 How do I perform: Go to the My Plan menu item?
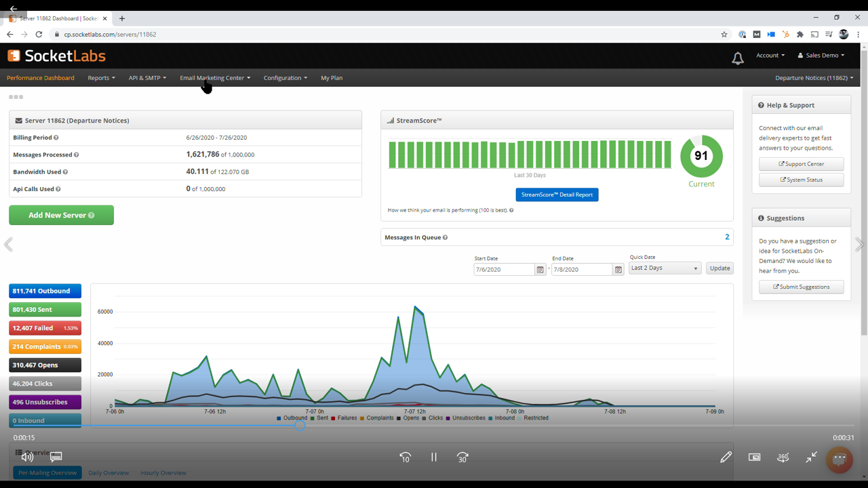332,78
